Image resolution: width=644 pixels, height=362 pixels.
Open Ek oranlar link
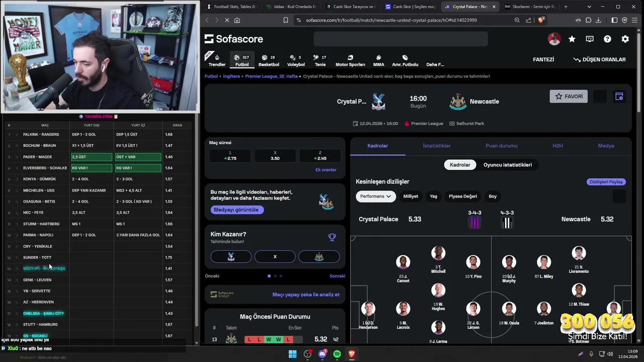coord(326,170)
